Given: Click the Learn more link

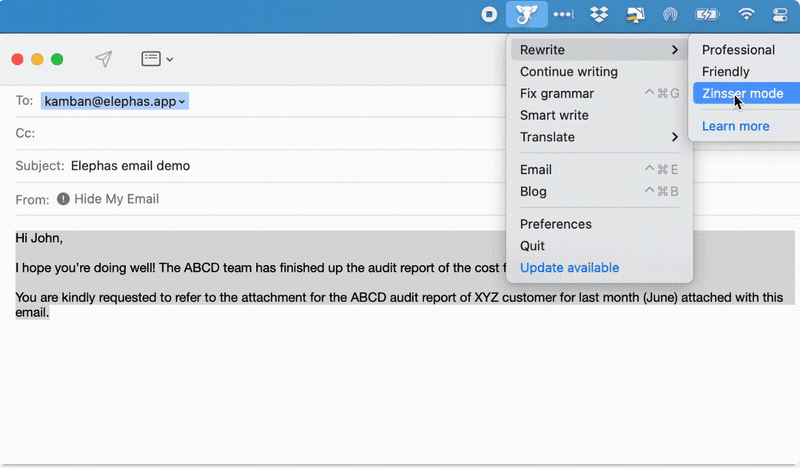Looking at the screenshot, I should coord(735,126).
